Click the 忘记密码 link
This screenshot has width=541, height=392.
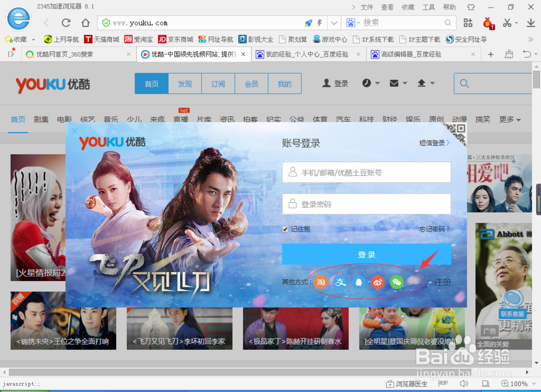pyautogui.click(x=434, y=229)
